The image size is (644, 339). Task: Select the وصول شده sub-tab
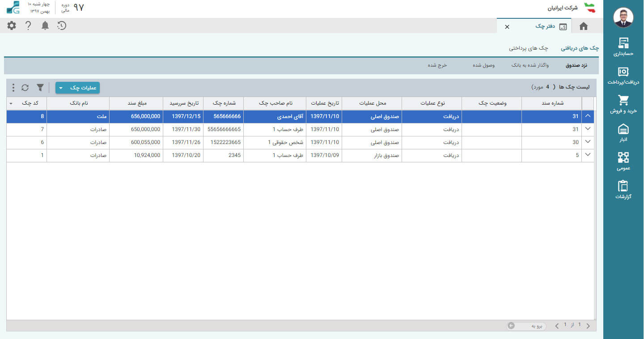click(483, 65)
